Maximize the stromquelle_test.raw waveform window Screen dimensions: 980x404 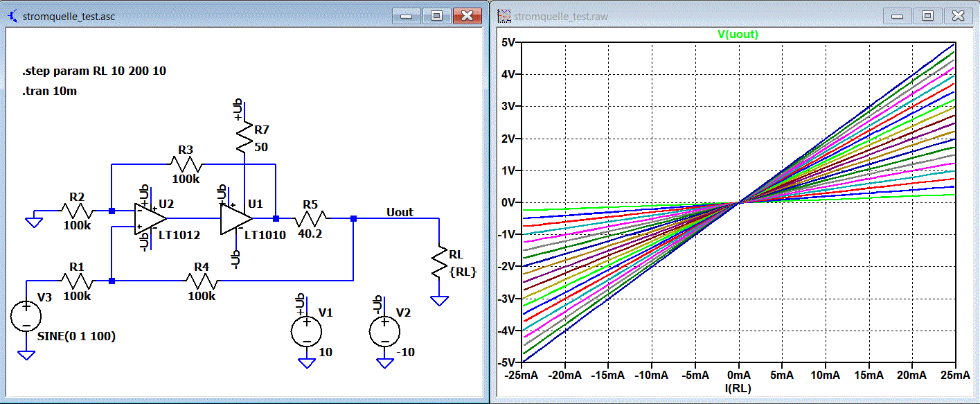pyautogui.click(x=927, y=15)
